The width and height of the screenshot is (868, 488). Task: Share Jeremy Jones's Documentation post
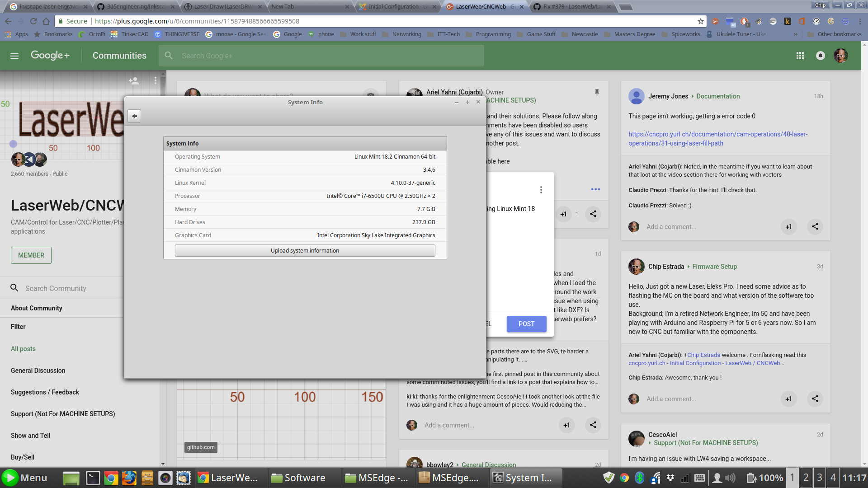tap(815, 227)
